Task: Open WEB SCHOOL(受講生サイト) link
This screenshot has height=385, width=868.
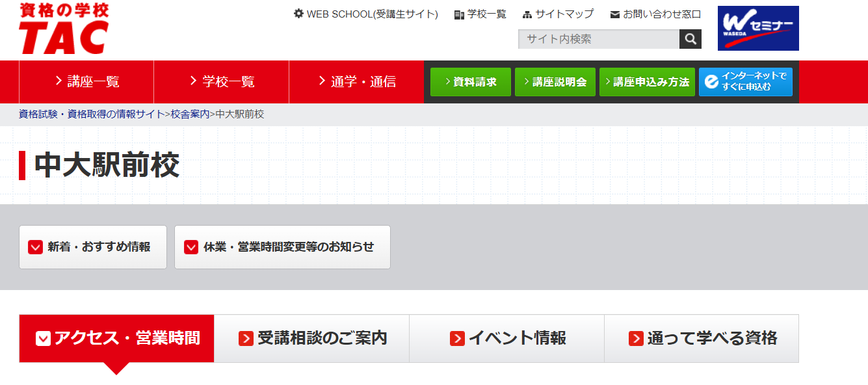Action: pos(372,14)
